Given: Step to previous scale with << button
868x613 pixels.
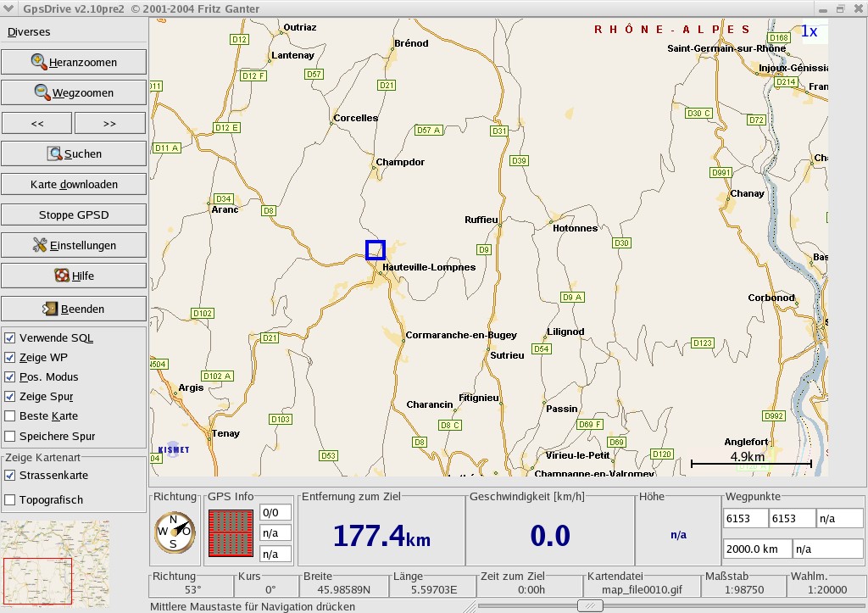Looking at the screenshot, I should pos(37,123).
